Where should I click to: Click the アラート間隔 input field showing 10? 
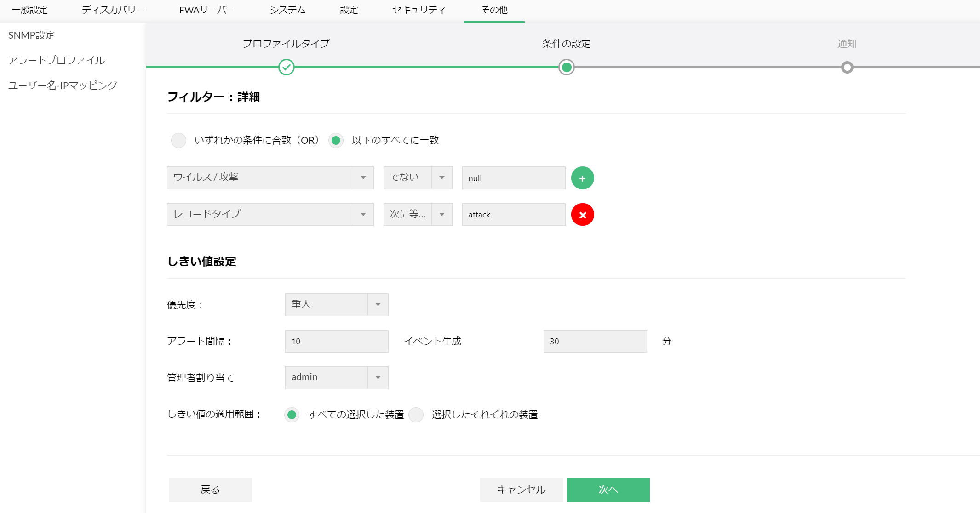336,342
